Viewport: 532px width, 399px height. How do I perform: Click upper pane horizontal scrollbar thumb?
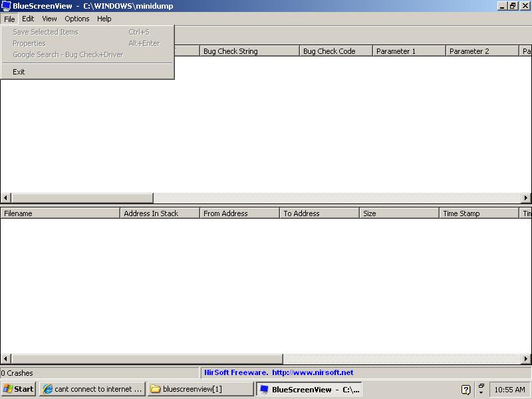point(82,198)
